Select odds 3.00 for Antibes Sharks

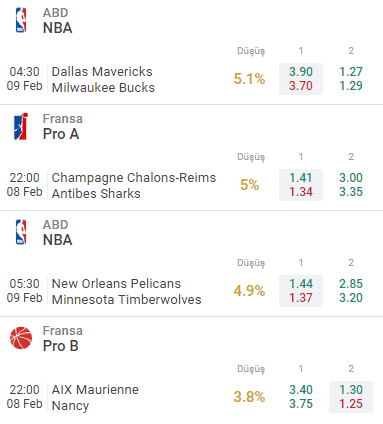pos(351,185)
